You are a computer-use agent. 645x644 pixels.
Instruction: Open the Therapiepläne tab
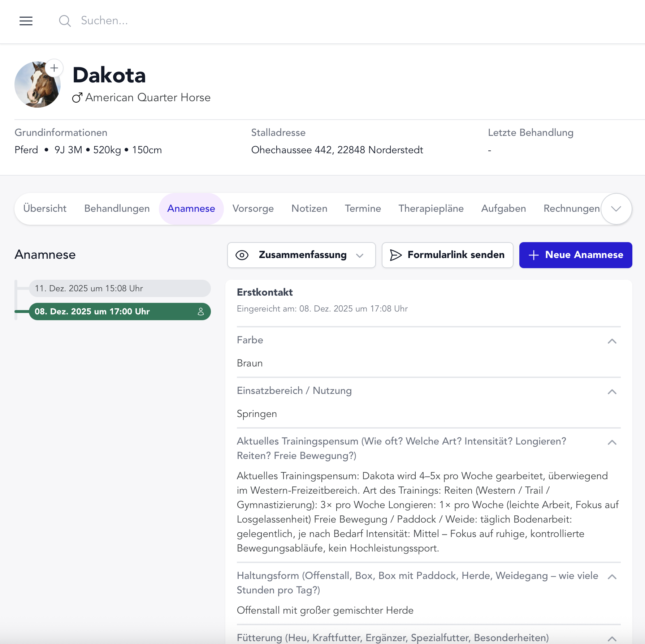[x=431, y=209]
